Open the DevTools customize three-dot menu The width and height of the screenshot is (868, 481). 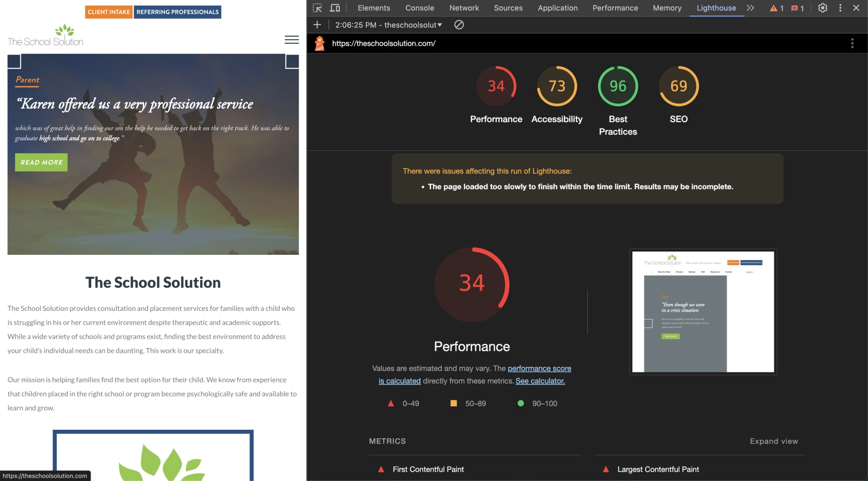point(840,8)
